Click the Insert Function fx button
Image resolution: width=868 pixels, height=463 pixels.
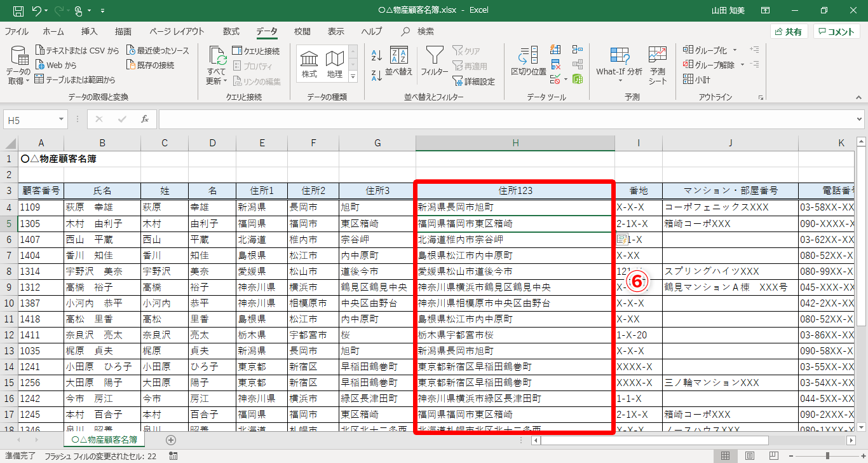click(x=145, y=119)
